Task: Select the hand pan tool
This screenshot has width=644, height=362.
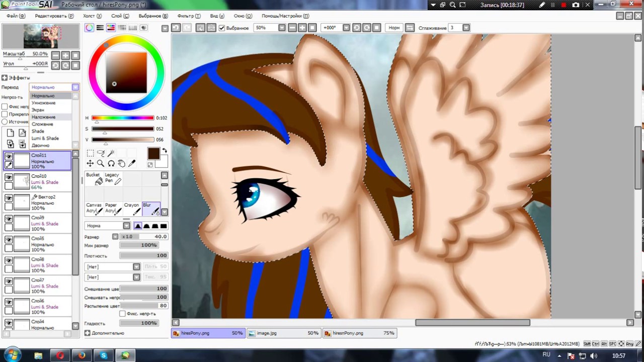Action: tap(121, 163)
